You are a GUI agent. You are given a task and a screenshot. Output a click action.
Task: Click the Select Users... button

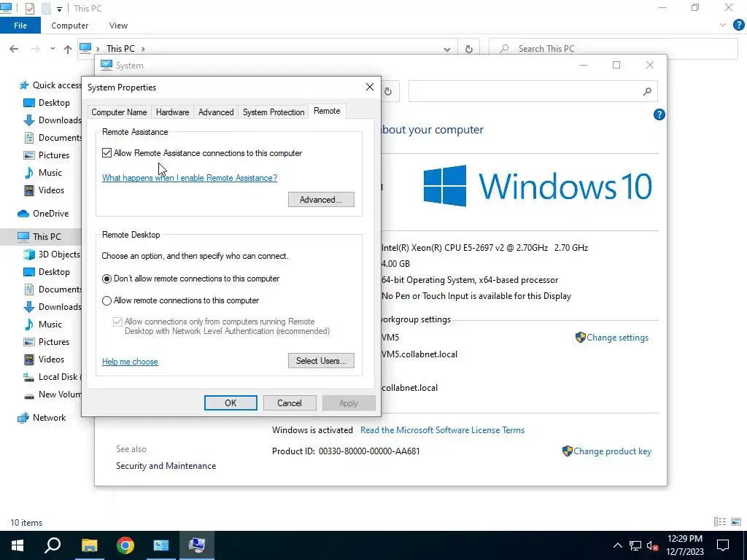coord(321,360)
